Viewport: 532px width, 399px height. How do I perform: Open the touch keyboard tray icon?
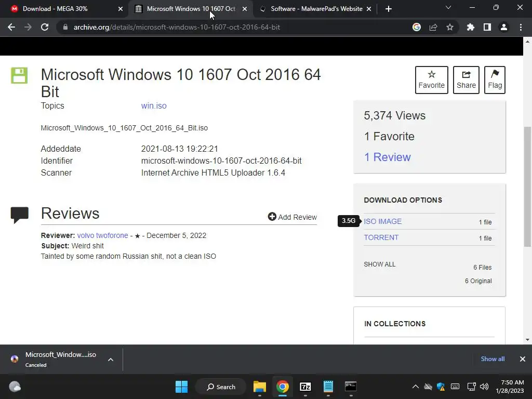(455, 387)
